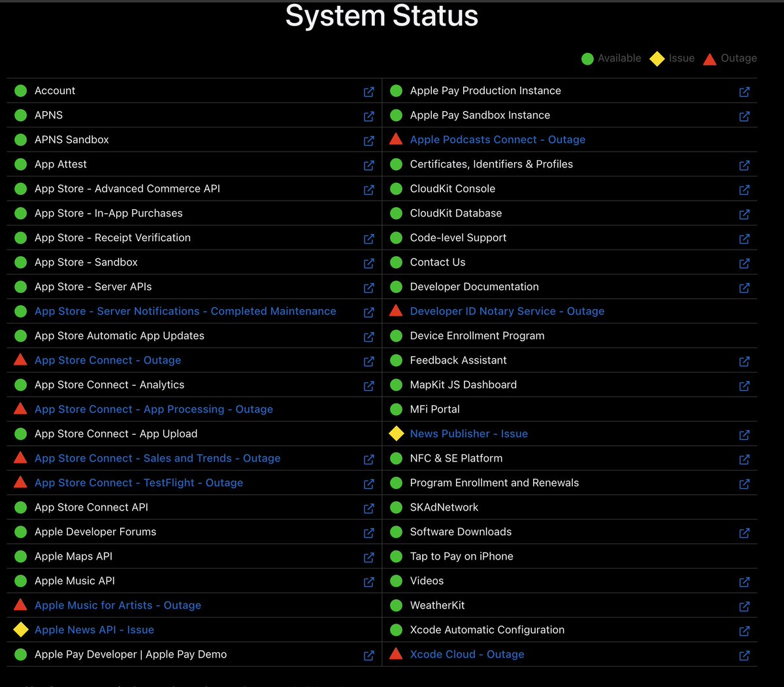Click external link icon for Apple Maps API
Screen dimensions: 784x687
pyautogui.click(x=368, y=557)
